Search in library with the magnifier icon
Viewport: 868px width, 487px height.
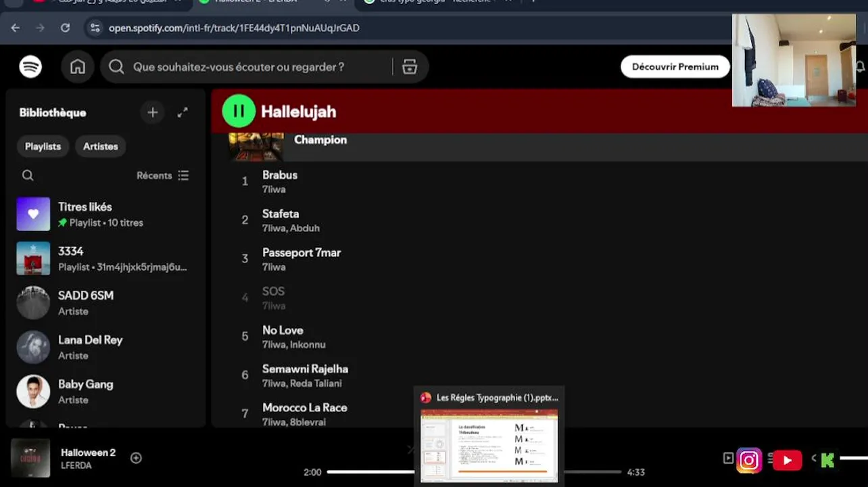[x=28, y=175]
